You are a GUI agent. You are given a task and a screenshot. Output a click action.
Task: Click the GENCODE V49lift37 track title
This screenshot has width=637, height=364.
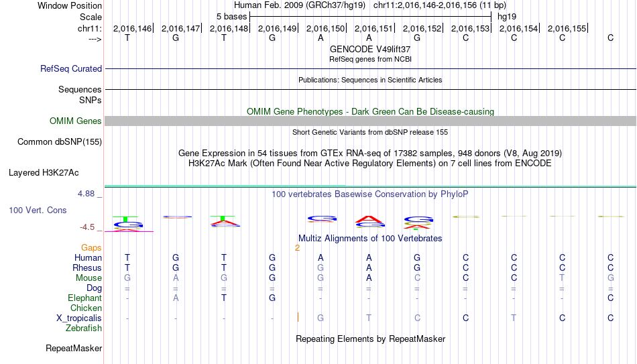(x=370, y=49)
